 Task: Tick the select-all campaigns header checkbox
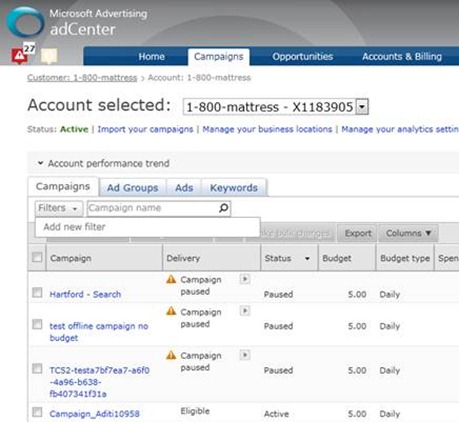point(37,257)
